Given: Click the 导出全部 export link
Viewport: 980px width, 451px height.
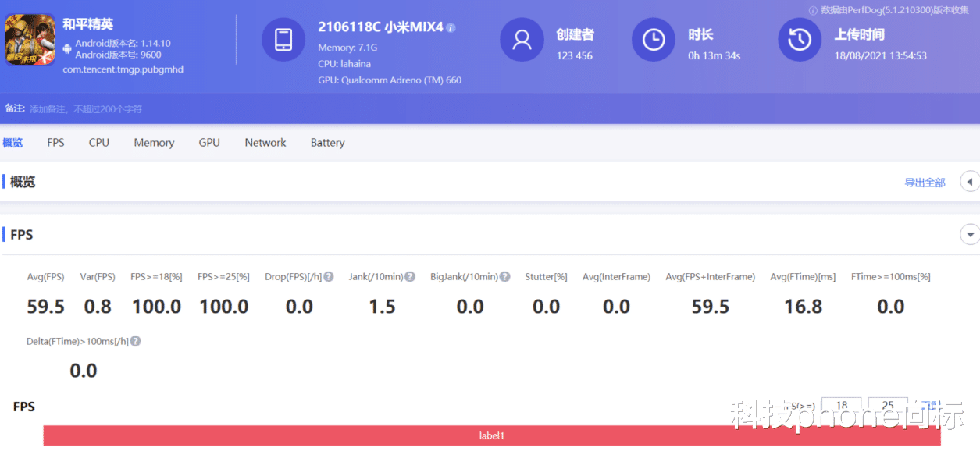Looking at the screenshot, I should pyautogui.click(x=925, y=183).
